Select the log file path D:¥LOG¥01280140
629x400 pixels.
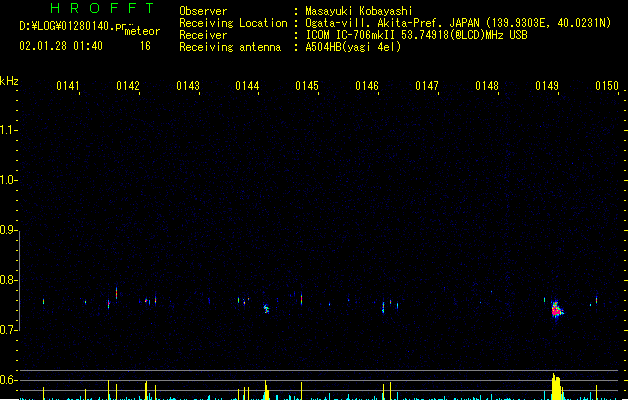point(73,26)
